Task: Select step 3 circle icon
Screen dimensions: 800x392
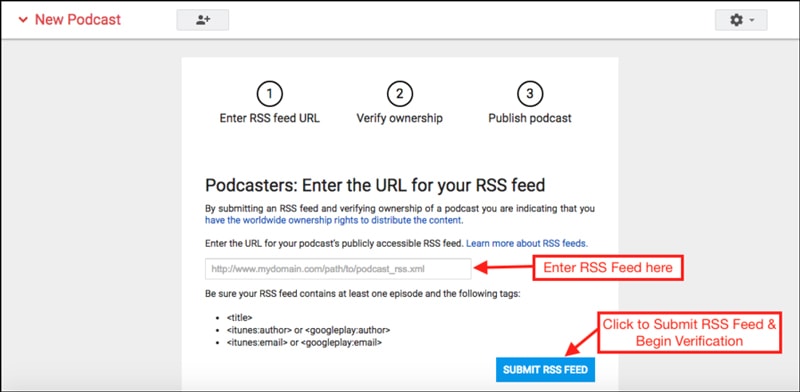Action: click(x=530, y=94)
